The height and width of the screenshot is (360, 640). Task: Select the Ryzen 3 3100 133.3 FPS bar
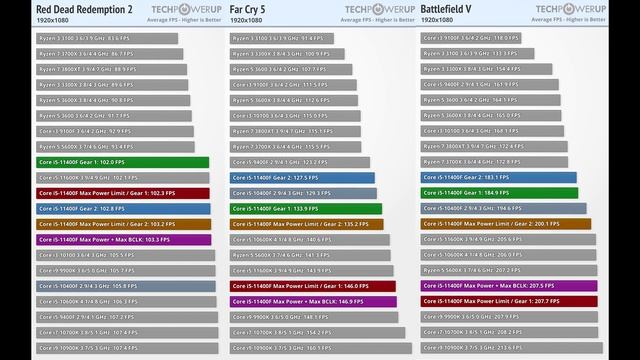pos(478,54)
